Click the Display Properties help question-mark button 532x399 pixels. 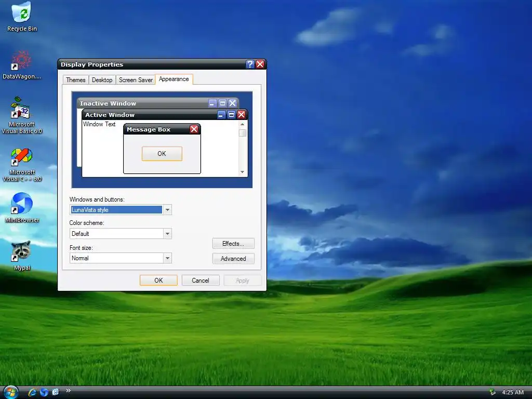click(x=250, y=64)
